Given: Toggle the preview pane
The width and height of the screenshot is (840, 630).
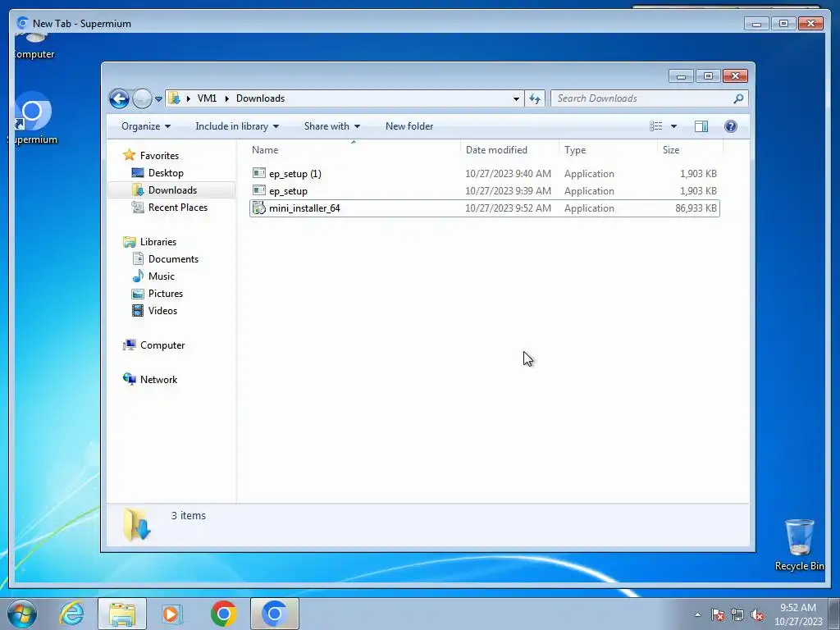Looking at the screenshot, I should pos(701,126).
